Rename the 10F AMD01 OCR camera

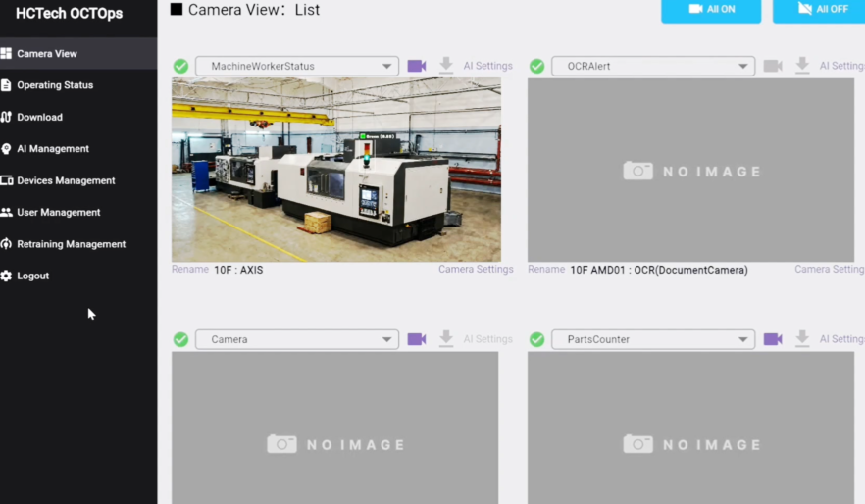pyautogui.click(x=546, y=269)
